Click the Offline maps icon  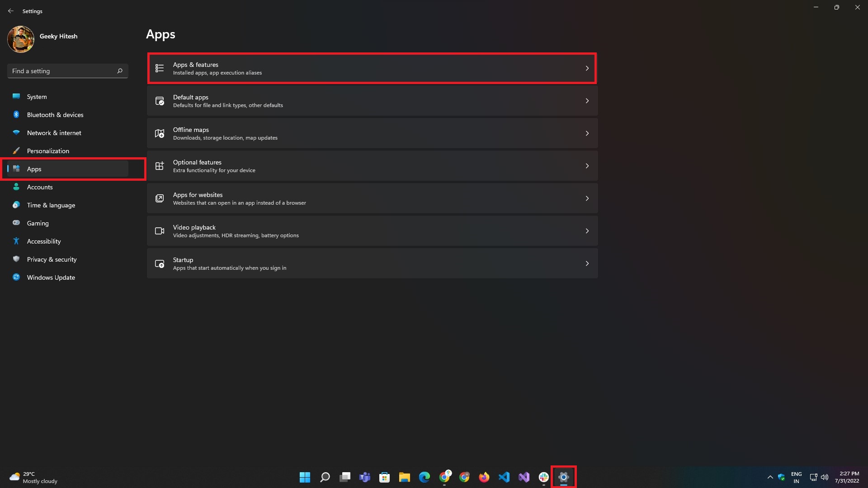click(160, 133)
